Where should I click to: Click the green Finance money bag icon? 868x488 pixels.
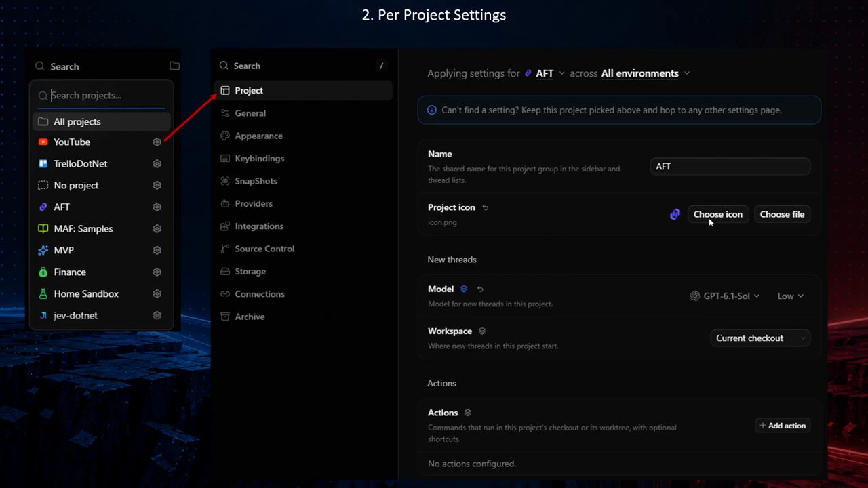(43, 272)
